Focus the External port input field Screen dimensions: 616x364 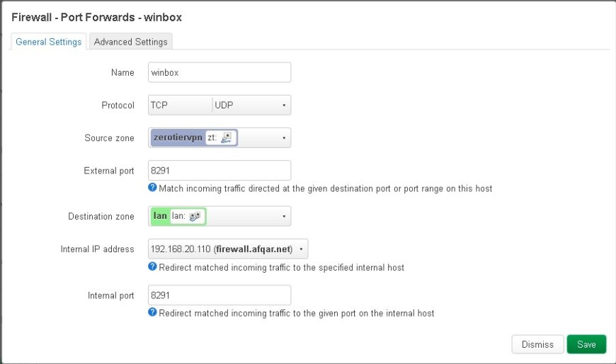point(219,171)
